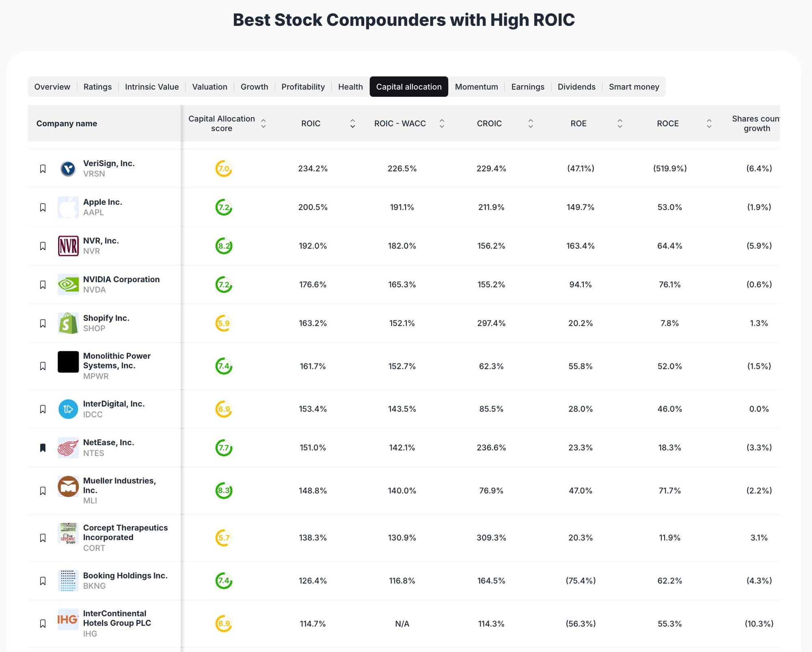Click the IHG hotel logo icon
The image size is (812, 652).
68,619
